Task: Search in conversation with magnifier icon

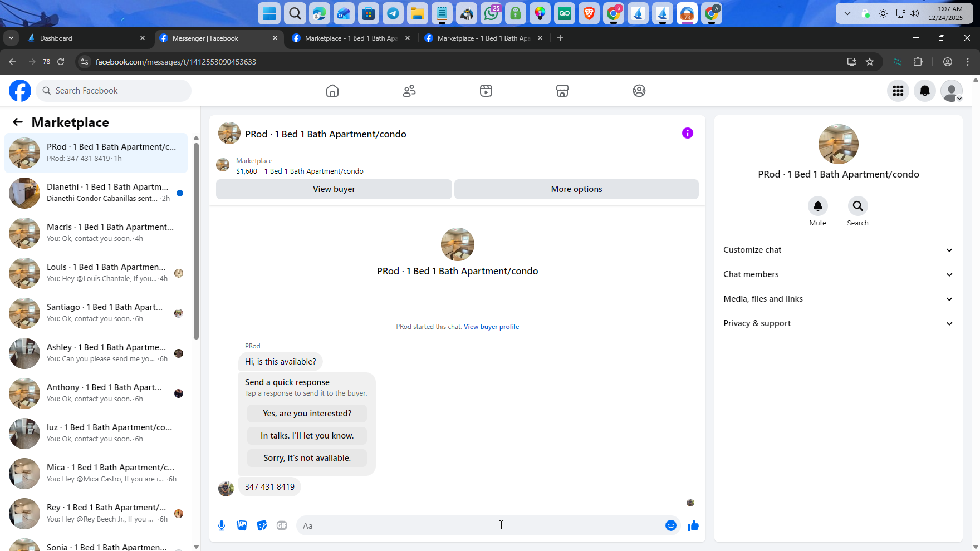Action: click(858, 206)
